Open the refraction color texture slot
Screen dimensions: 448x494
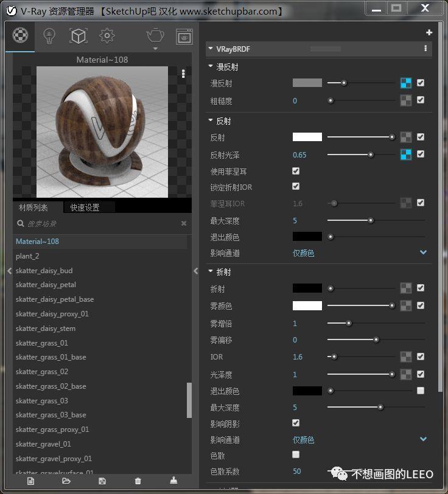coord(406,288)
